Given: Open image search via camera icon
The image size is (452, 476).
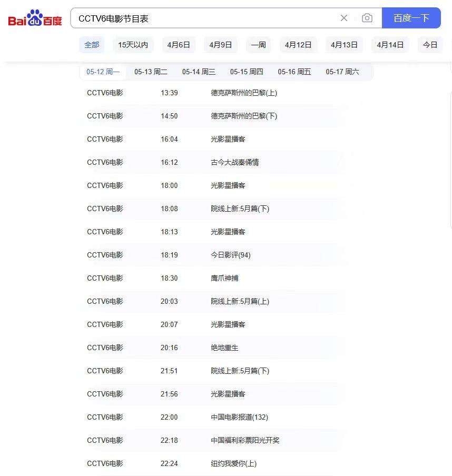Looking at the screenshot, I should point(367,18).
